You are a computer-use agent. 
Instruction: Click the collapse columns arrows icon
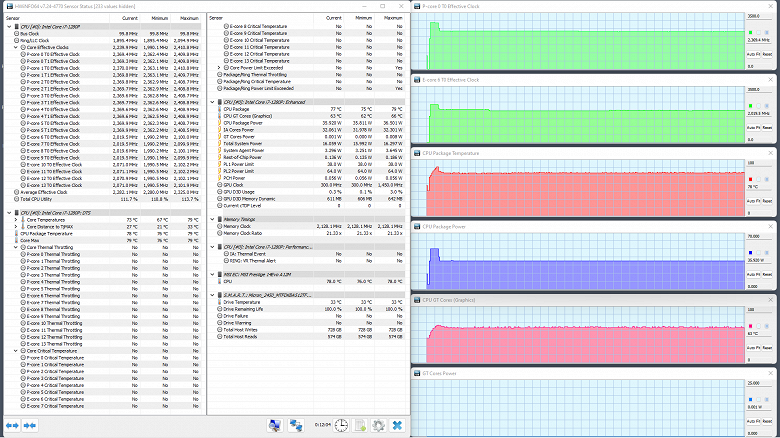tap(30, 426)
